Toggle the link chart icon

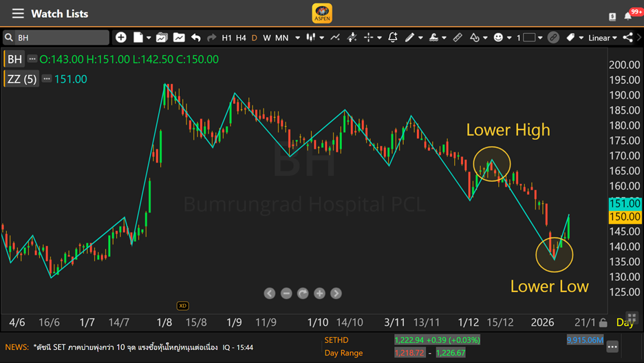(x=553, y=38)
